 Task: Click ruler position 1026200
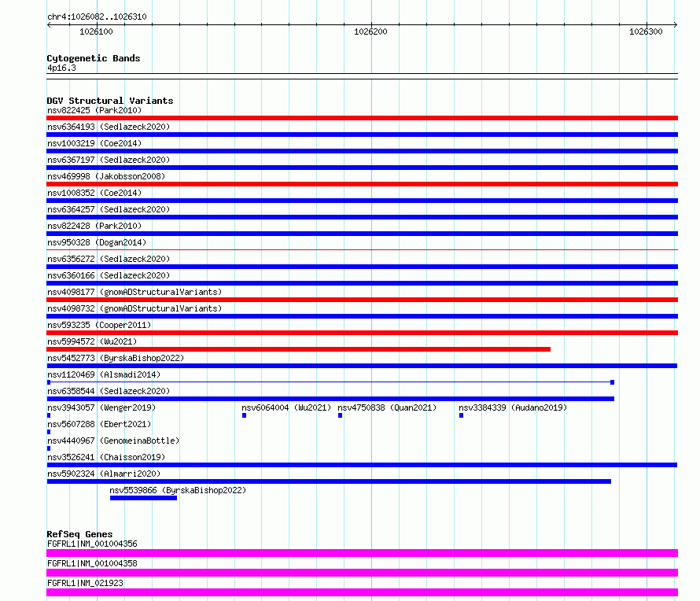[370, 31]
